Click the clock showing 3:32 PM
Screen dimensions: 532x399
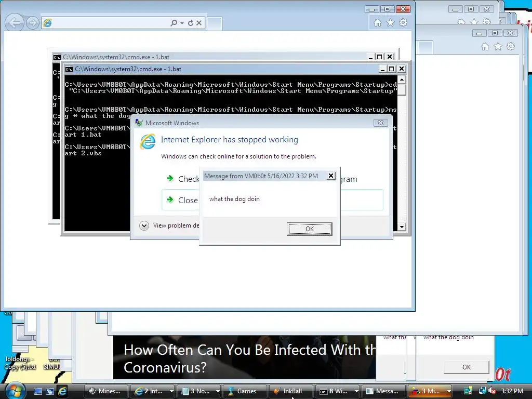[x=512, y=391]
